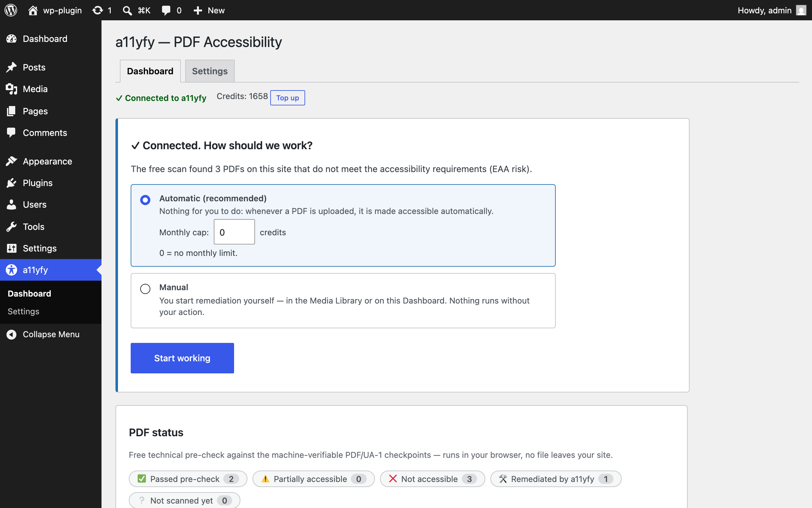The image size is (812, 508).
Task: Click the 'Credits: 1658' text
Action: click(x=242, y=97)
